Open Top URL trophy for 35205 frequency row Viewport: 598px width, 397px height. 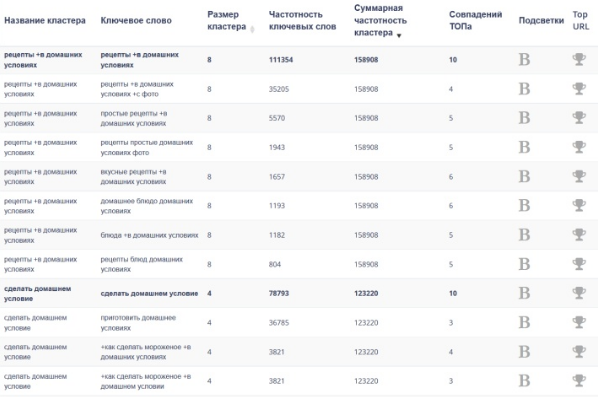(579, 88)
